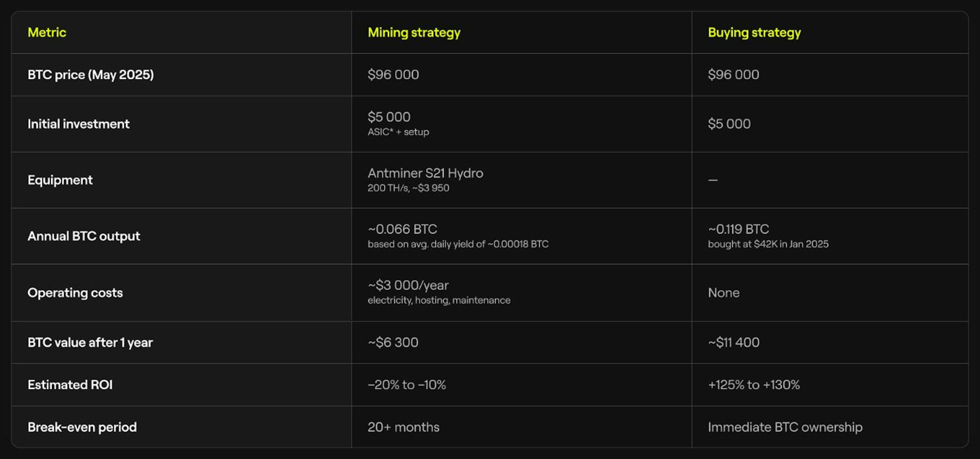Click the Initial investment row label
This screenshot has height=459, width=980.
pyautogui.click(x=78, y=124)
